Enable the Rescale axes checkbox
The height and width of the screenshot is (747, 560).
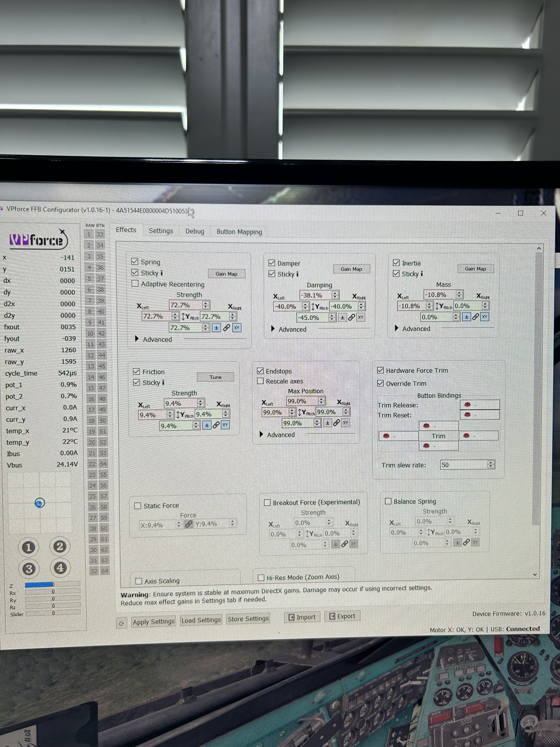(x=260, y=381)
